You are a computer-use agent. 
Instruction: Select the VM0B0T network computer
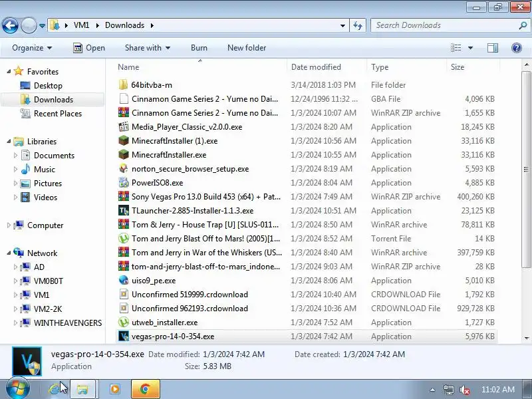click(x=48, y=281)
